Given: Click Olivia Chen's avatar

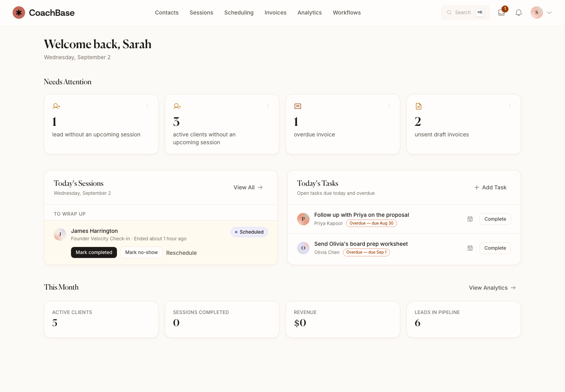Looking at the screenshot, I should [x=303, y=248].
